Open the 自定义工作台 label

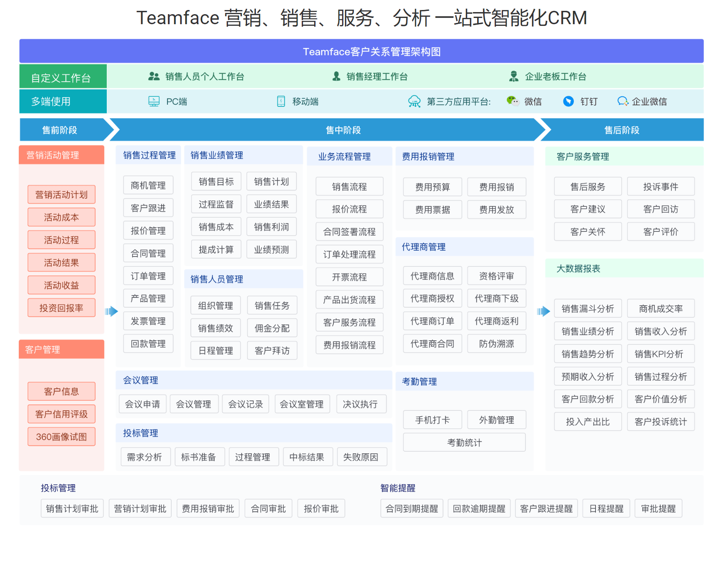[x=63, y=76]
